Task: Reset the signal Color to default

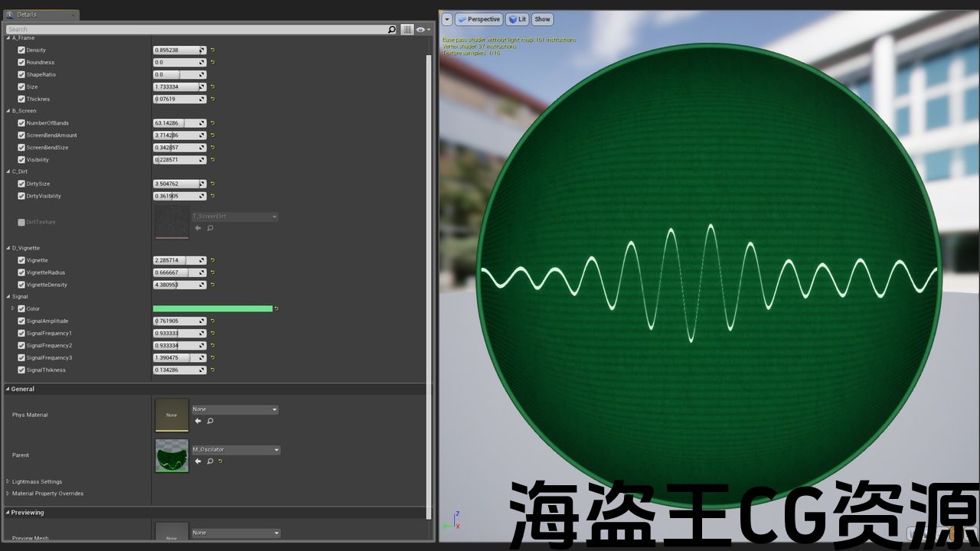Action: coord(276,309)
